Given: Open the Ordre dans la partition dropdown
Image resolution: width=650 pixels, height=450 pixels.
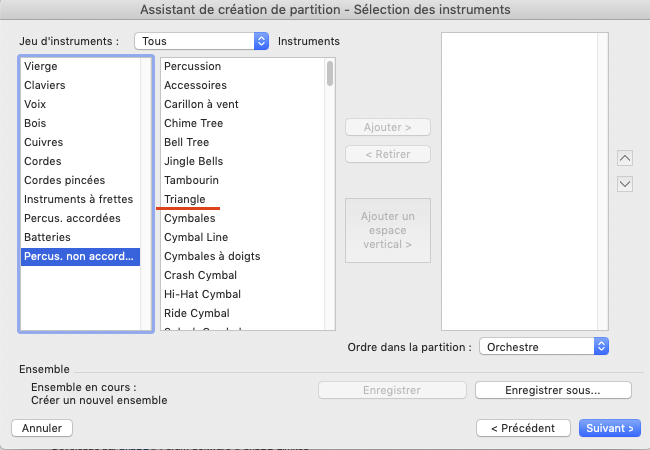Looking at the screenshot, I should [544, 346].
